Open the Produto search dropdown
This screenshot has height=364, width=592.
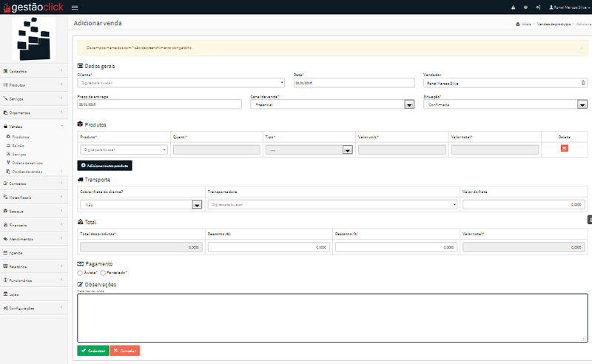click(x=124, y=149)
